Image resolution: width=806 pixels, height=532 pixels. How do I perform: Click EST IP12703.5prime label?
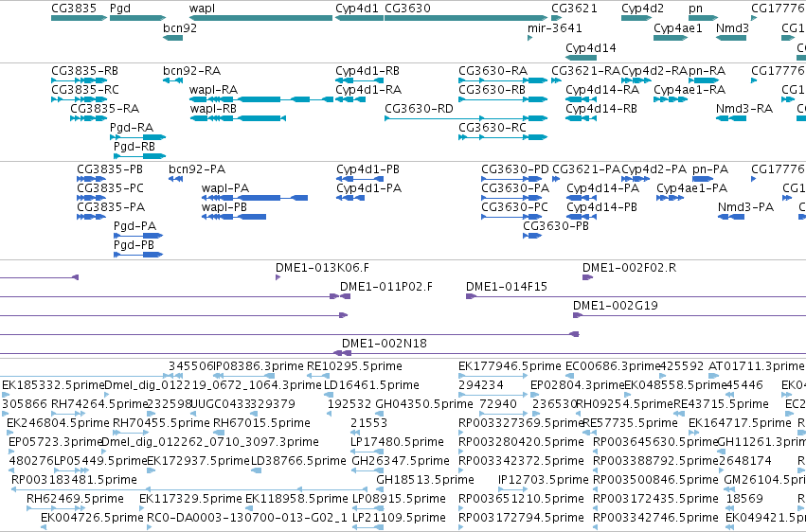click(544, 480)
